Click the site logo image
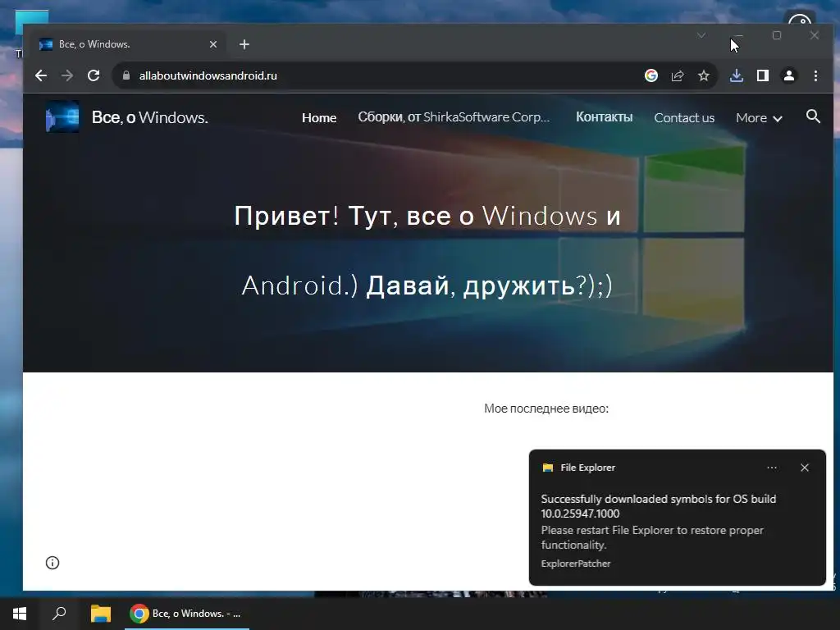This screenshot has height=630, width=840. (62, 116)
